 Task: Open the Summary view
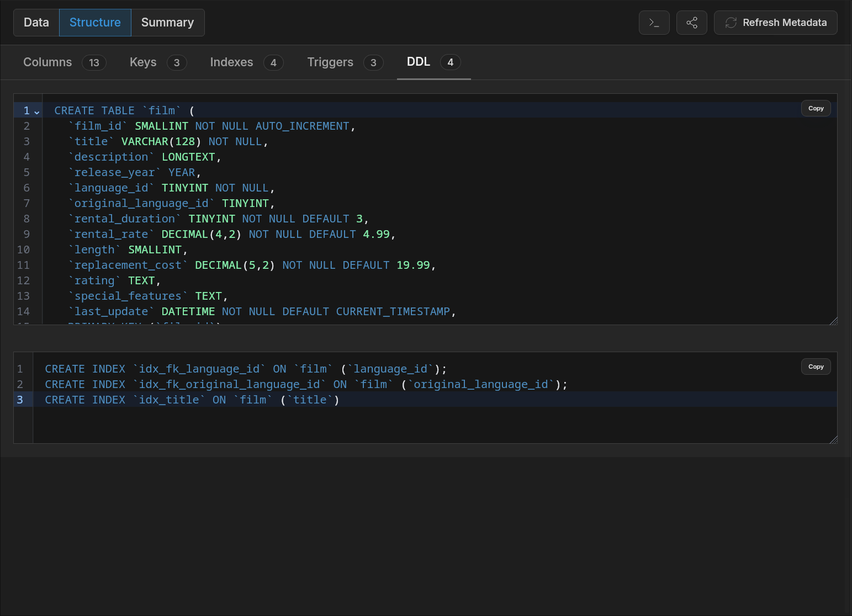point(167,23)
